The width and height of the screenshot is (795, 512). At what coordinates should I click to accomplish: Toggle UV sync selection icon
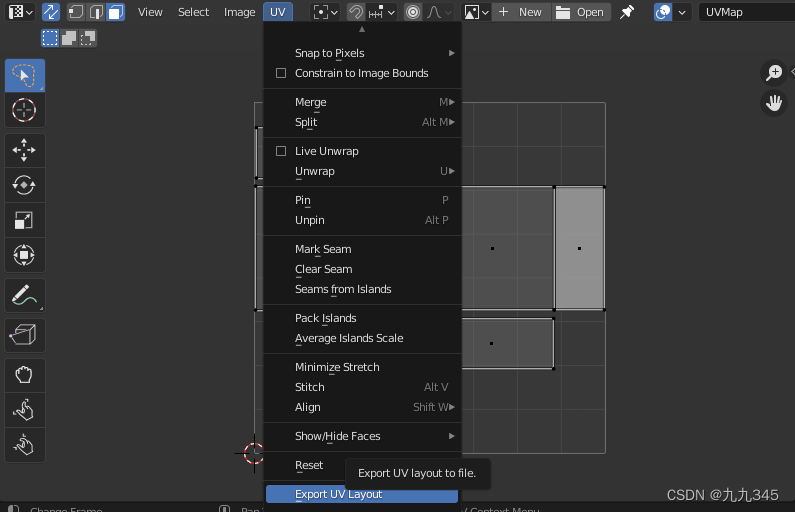coord(50,12)
